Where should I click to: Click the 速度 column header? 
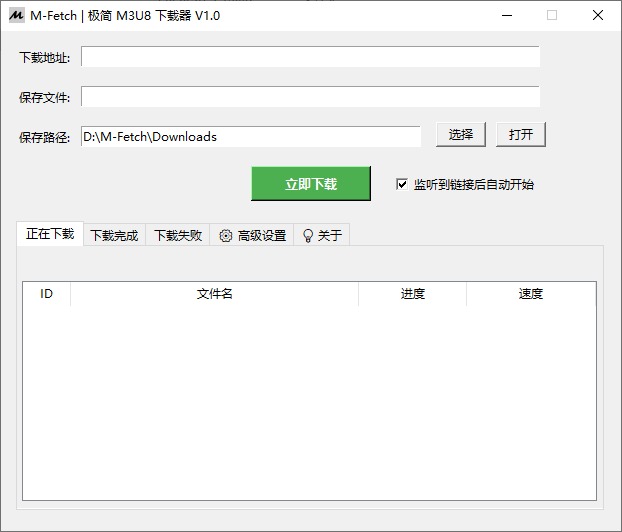531,294
